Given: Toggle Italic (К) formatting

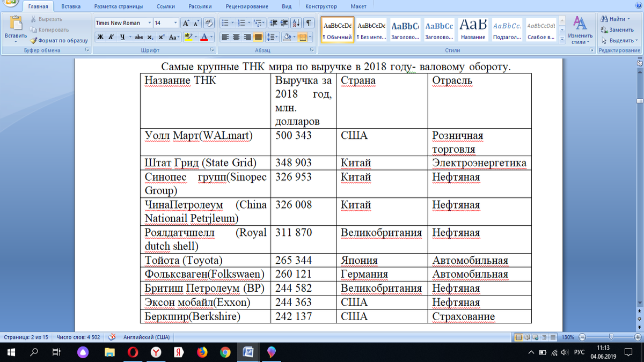Looking at the screenshot, I should tap(111, 37).
